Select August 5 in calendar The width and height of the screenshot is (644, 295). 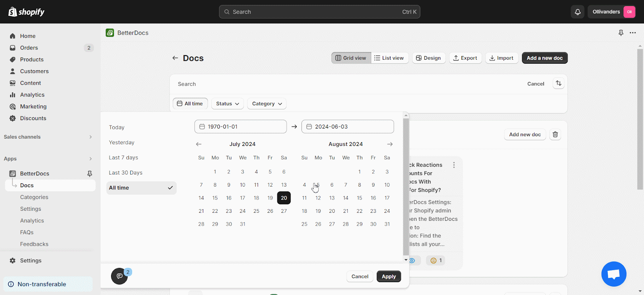(318, 185)
